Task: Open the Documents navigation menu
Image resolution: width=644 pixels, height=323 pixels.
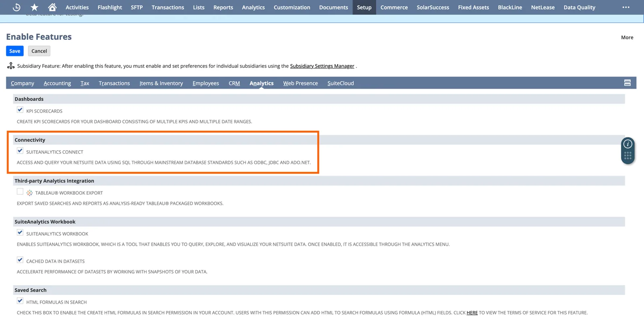Action: pyautogui.click(x=333, y=7)
